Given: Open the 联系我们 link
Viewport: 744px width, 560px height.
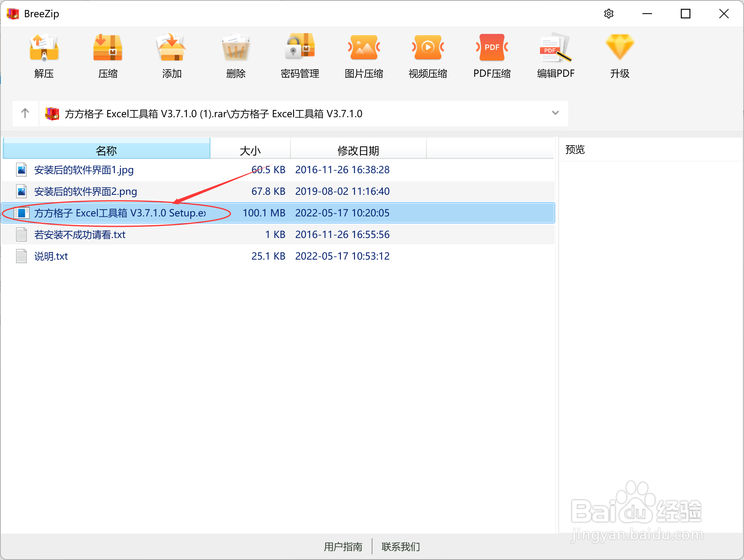Looking at the screenshot, I should coord(401,547).
